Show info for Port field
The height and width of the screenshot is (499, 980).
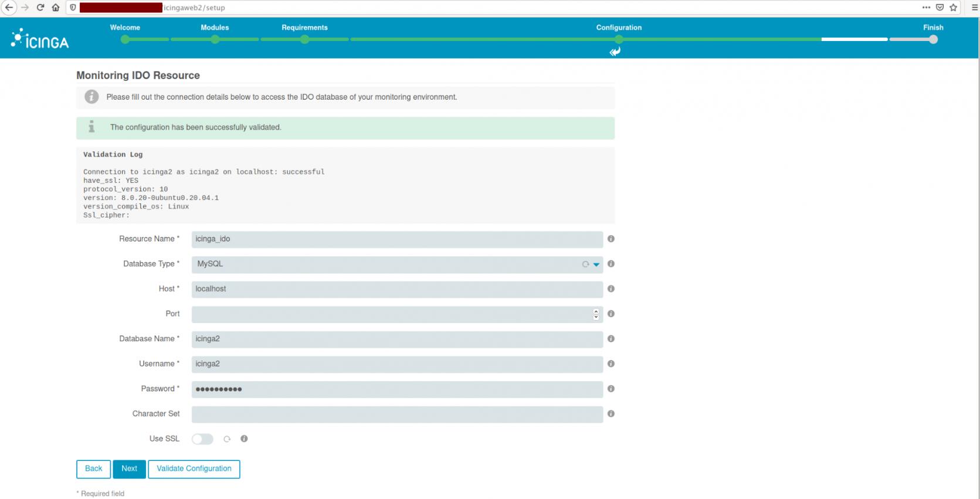(x=611, y=314)
